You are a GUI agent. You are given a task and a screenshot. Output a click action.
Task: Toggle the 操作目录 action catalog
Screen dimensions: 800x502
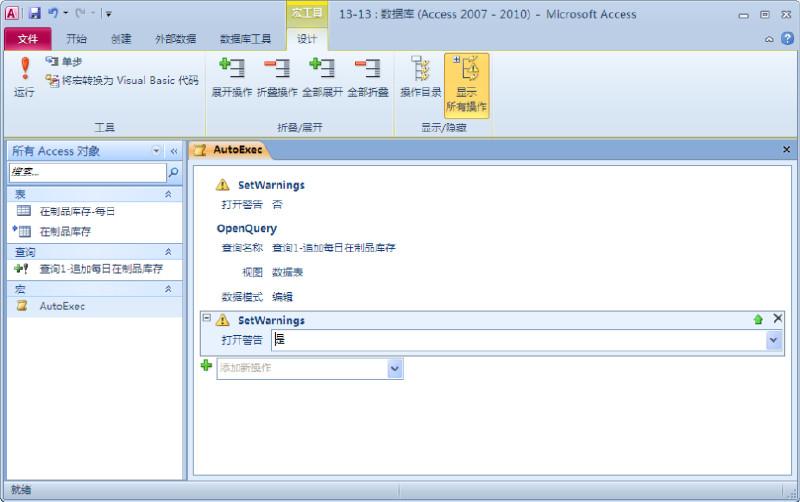click(420, 77)
